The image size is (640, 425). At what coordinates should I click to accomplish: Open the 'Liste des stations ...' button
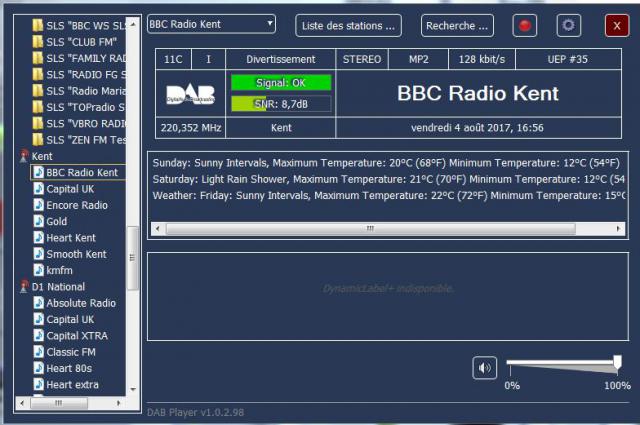(348, 26)
